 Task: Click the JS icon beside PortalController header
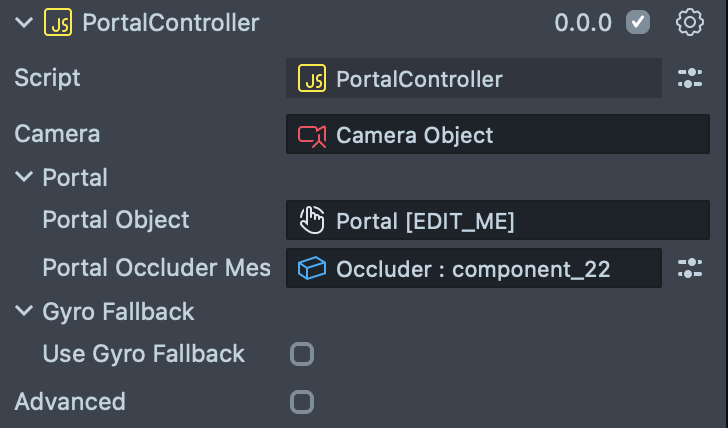click(58, 22)
